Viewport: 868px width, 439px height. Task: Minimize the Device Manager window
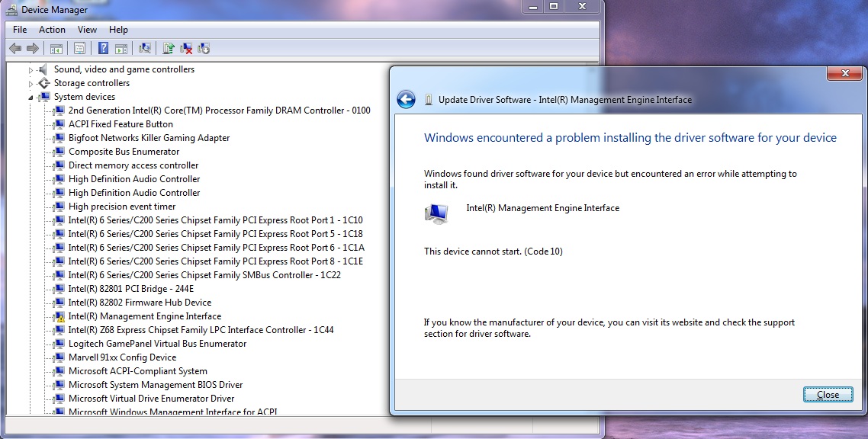point(533,7)
